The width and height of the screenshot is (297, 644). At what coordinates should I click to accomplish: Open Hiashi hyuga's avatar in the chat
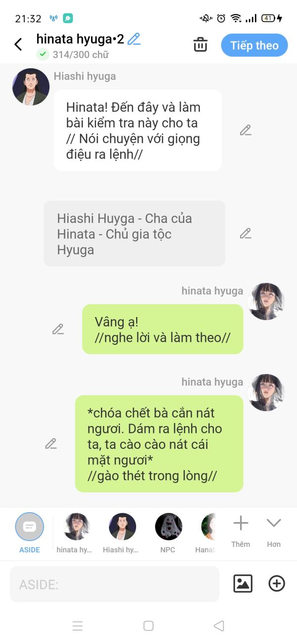point(31,87)
